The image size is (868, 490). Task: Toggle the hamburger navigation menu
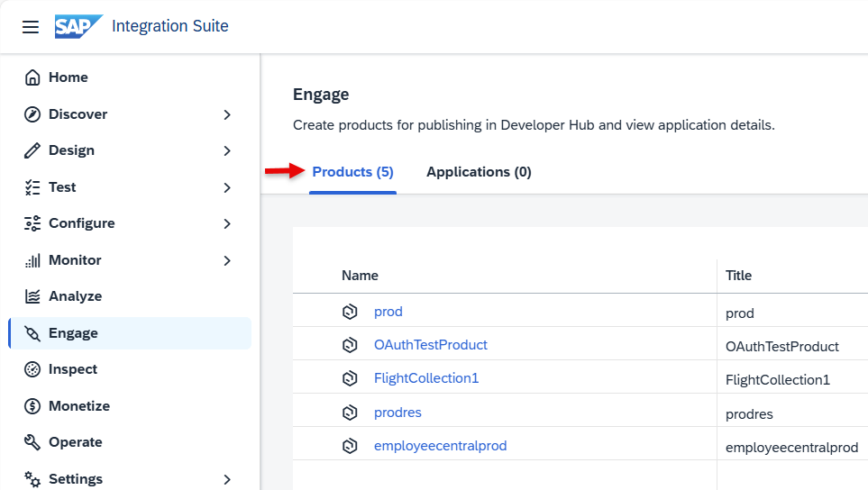[x=31, y=26]
